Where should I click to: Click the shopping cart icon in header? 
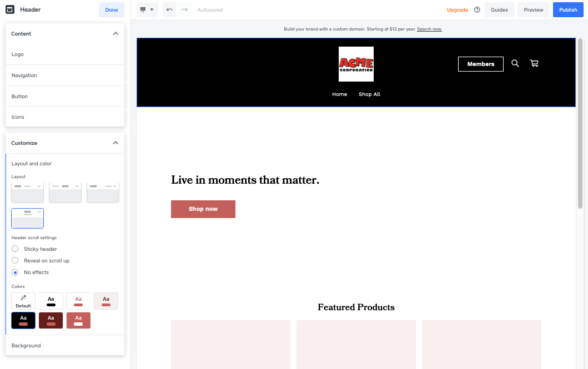534,63
